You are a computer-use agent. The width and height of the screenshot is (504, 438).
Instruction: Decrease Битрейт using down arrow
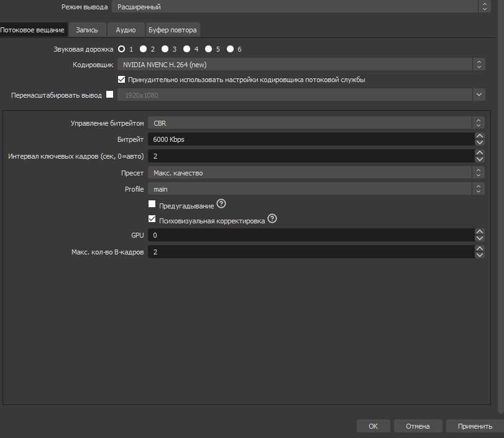(479, 143)
